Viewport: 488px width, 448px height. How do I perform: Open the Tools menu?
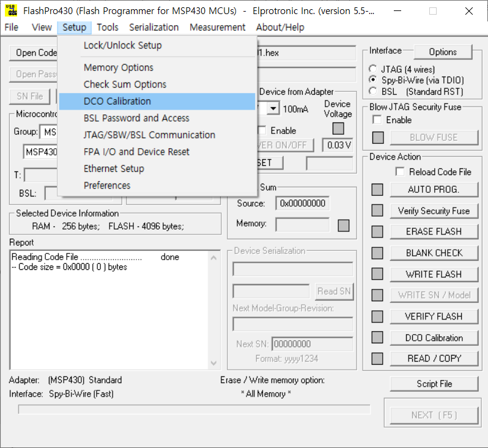click(x=108, y=28)
